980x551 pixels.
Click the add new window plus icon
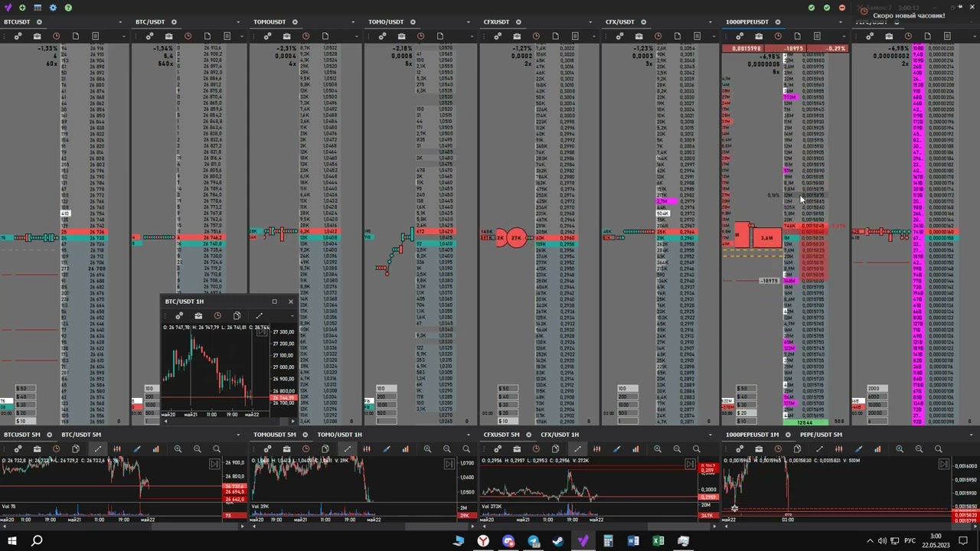click(x=22, y=8)
